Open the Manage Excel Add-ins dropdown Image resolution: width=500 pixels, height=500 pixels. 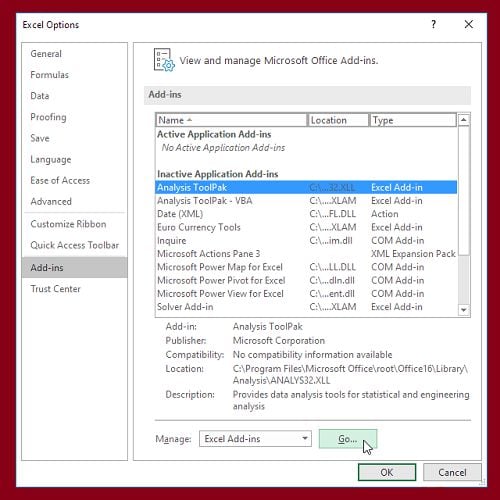point(255,439)
